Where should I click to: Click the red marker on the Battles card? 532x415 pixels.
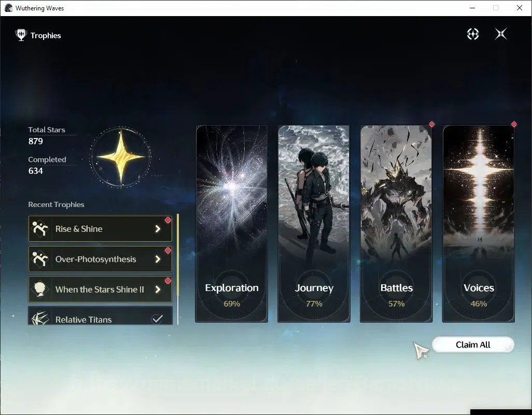pyautogui.click(x=431, y=124)
